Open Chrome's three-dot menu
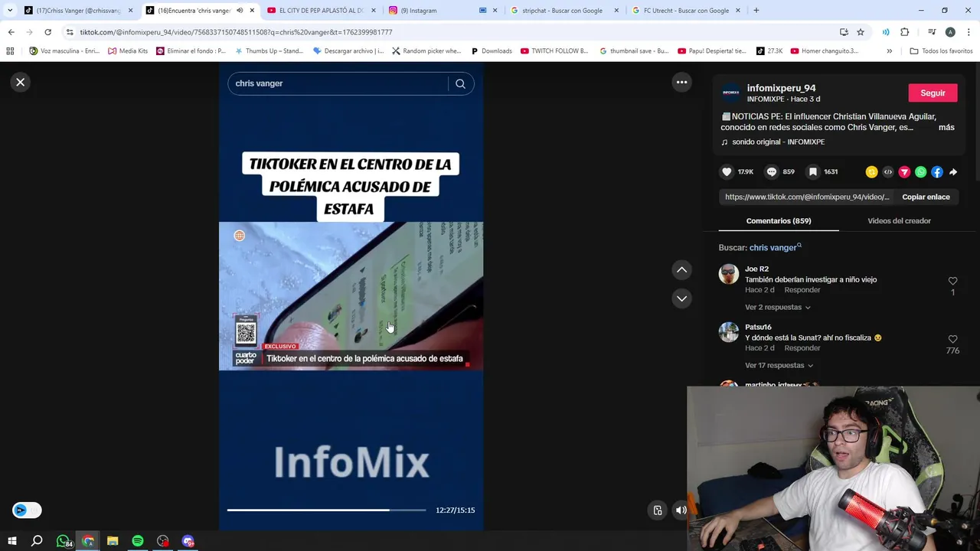The width and height of the screenshot is (980, 551). click(969, 32)
